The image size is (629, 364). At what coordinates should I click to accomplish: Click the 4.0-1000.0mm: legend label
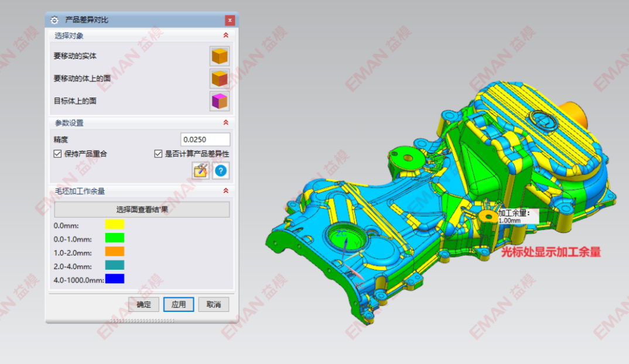coord(78,280)
